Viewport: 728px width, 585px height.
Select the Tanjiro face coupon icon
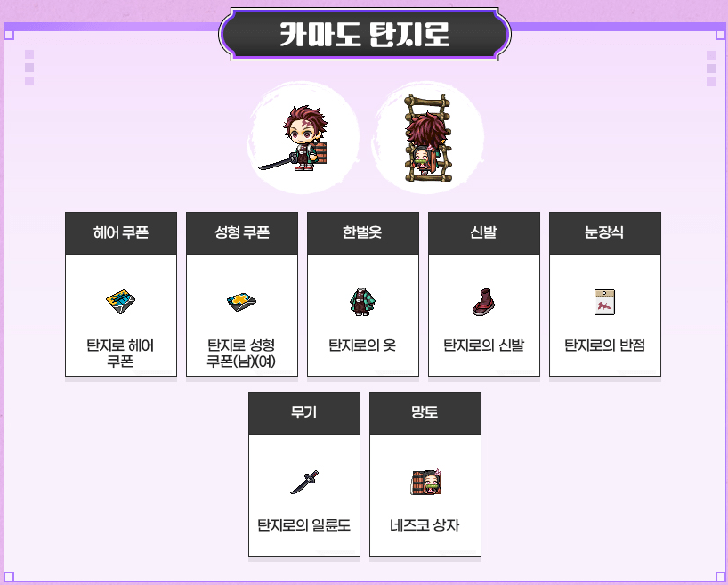(x=241, y=302)
